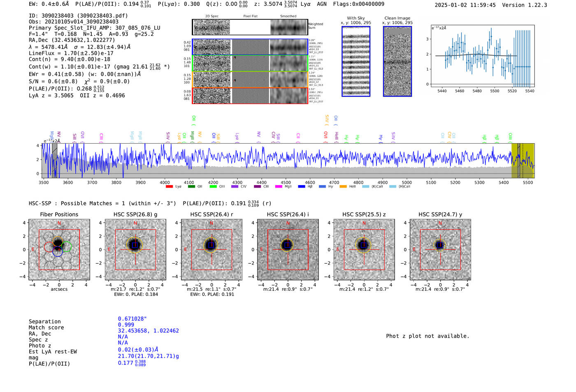This screenshot has height=392, width=576.
Task: Click the (K)CaII legend swatch
Action: (x=366, y=187)
